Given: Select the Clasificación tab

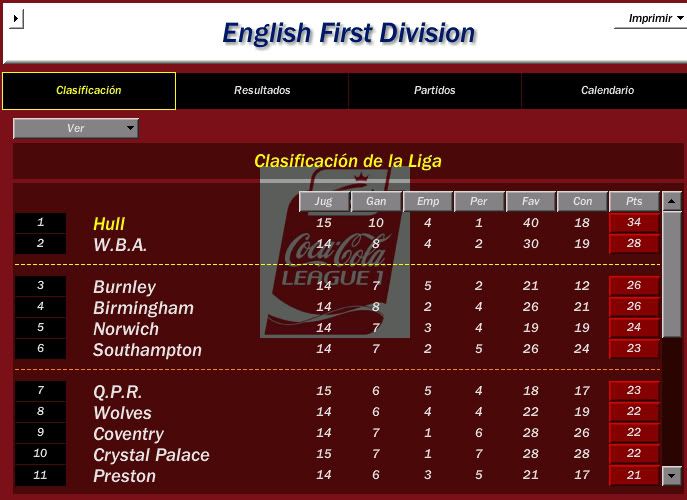Looking at the screenshot, I should (89, 91).
